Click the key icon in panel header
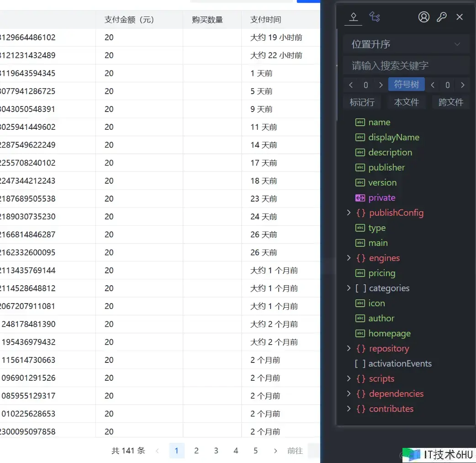The height and width of the screenshot is (463, 476). [x=442, y=17]
